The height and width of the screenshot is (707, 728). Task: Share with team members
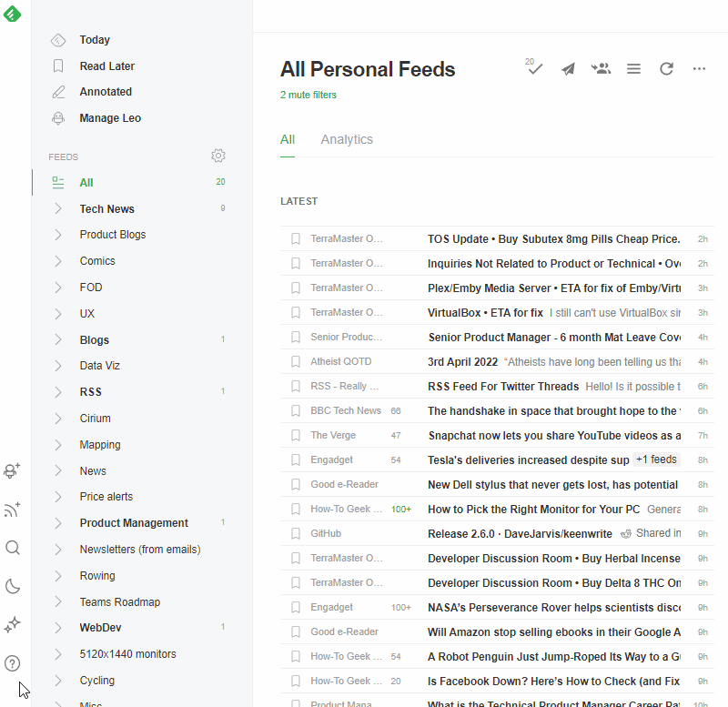[601, 68]
